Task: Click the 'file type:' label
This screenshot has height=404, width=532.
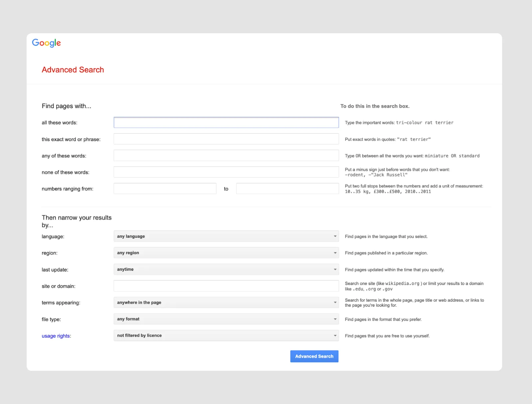Action: point(51,319)
